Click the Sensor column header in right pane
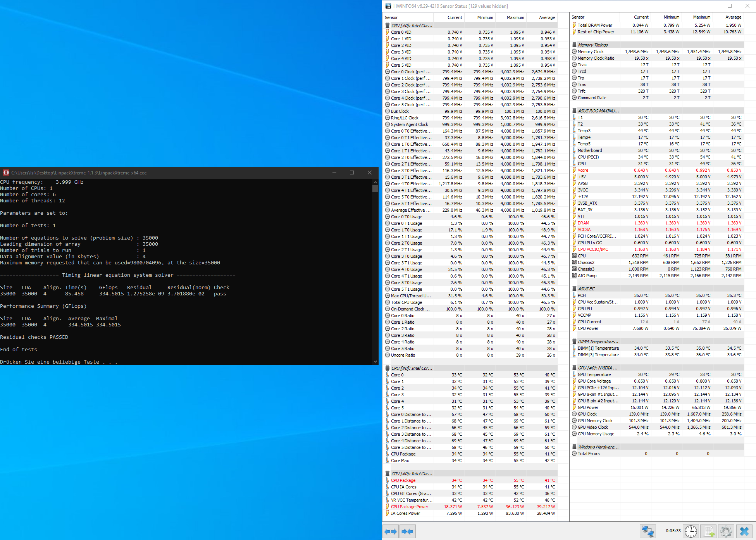 (595, 17)
